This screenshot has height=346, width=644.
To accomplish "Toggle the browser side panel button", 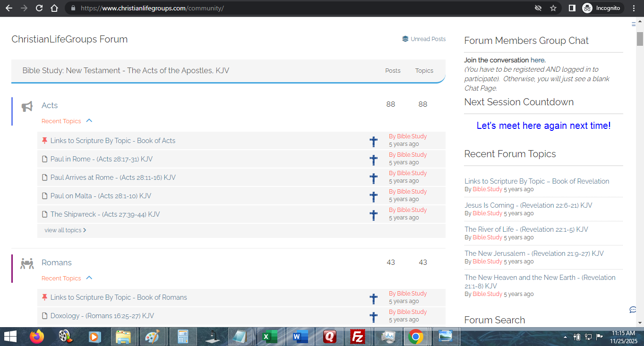I will 572,8.
